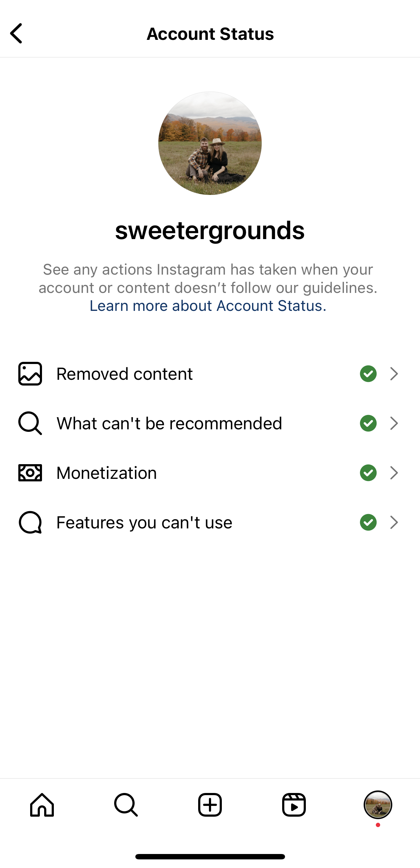Tap the Create new post icon
Viewport: 420px width, 868px height.
click(210, 804)
